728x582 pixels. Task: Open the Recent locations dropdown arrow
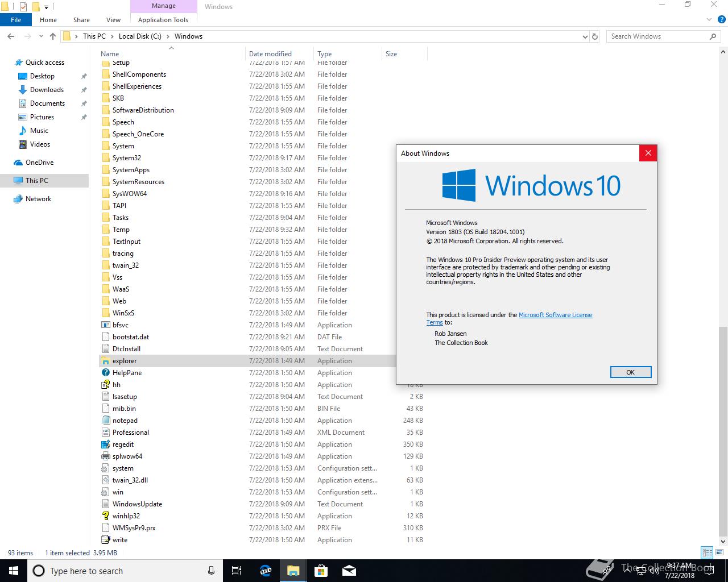(41, 36)
